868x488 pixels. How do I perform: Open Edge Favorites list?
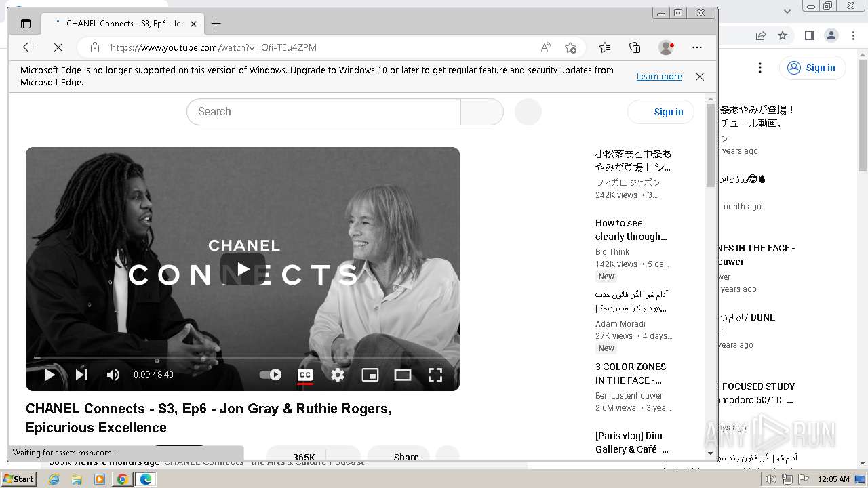(x=605, y=47)
